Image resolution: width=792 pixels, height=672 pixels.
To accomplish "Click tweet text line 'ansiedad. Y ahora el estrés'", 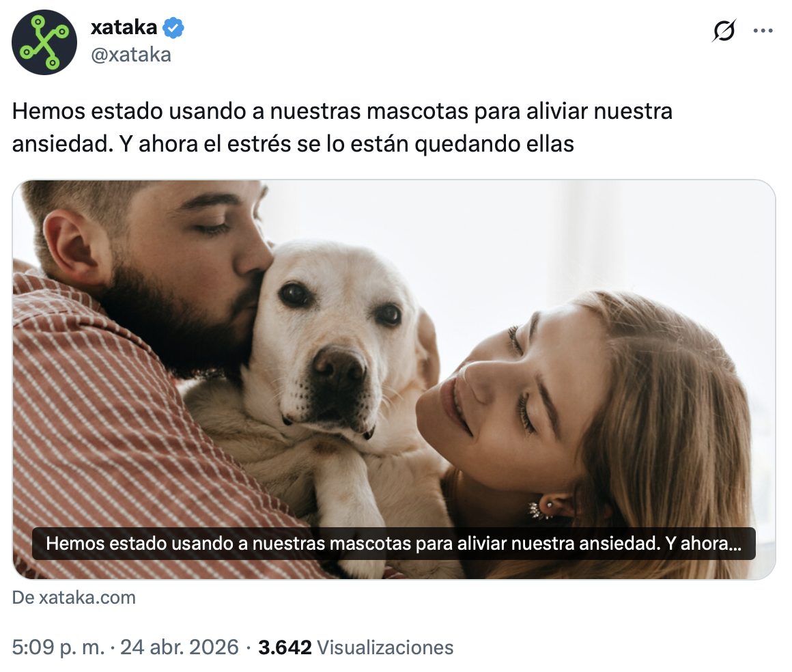I will coord(293,144).
